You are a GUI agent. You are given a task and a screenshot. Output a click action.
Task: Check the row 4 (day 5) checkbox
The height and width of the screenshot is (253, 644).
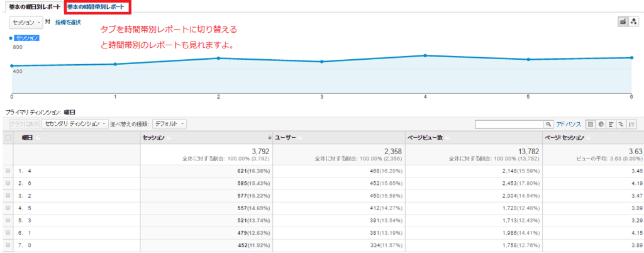8,209
